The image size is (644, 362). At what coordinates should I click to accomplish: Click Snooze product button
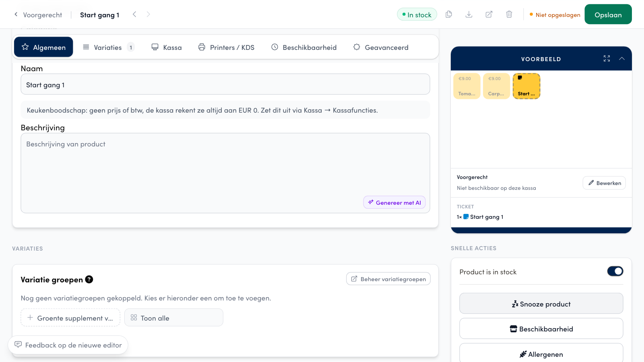(x=541, y=304)
